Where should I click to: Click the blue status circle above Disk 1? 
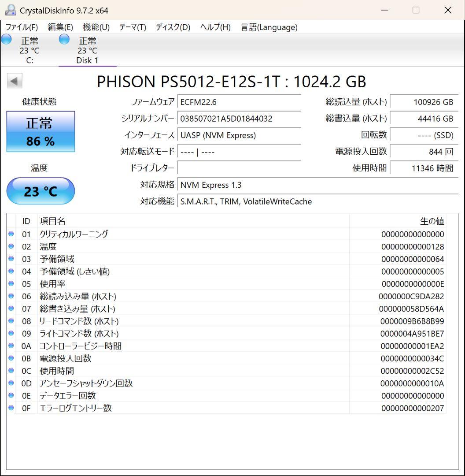tap(64, 39)
